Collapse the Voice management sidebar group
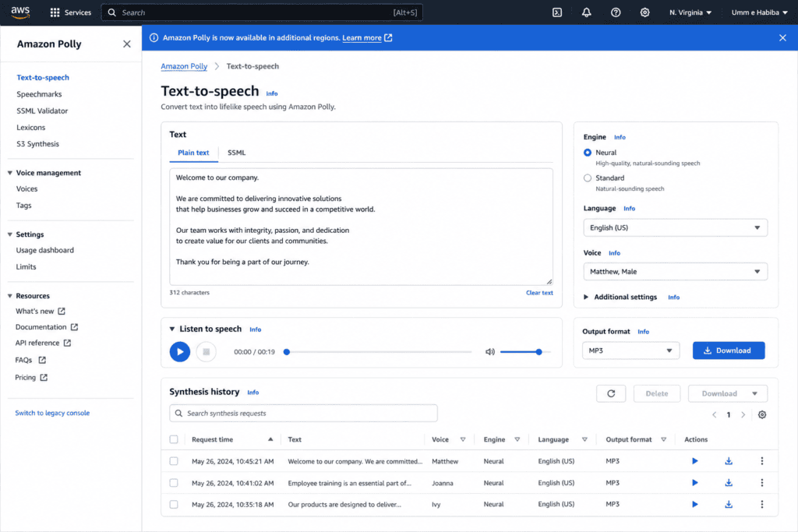Viewport: 798px width, 532px height. (9, 173)
